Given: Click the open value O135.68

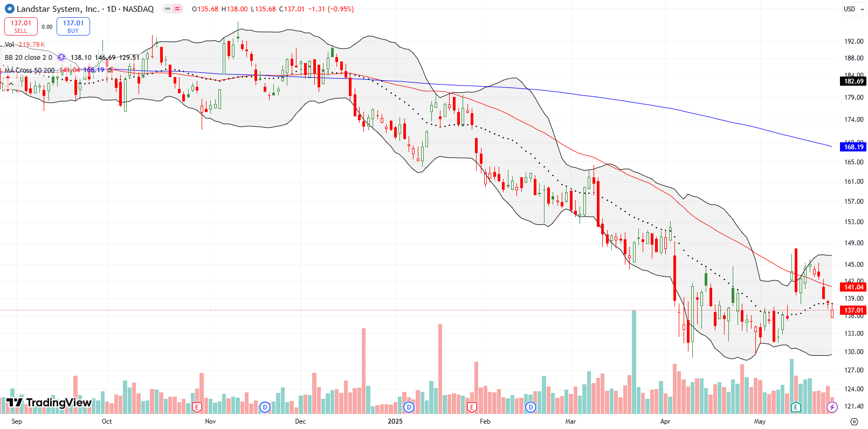Looking at the screenshot, I should (205, 9).
